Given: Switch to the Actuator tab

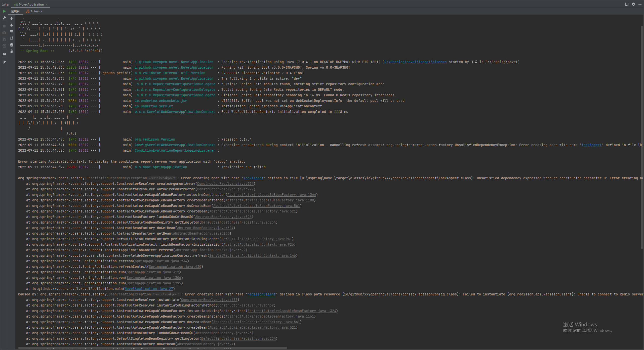Looking at the screenshot, I should [34, 11].
